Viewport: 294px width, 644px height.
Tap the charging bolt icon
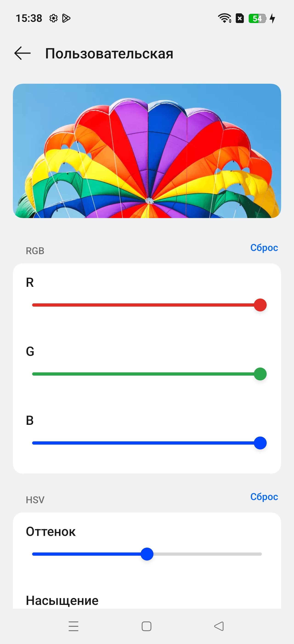[273, 18]
